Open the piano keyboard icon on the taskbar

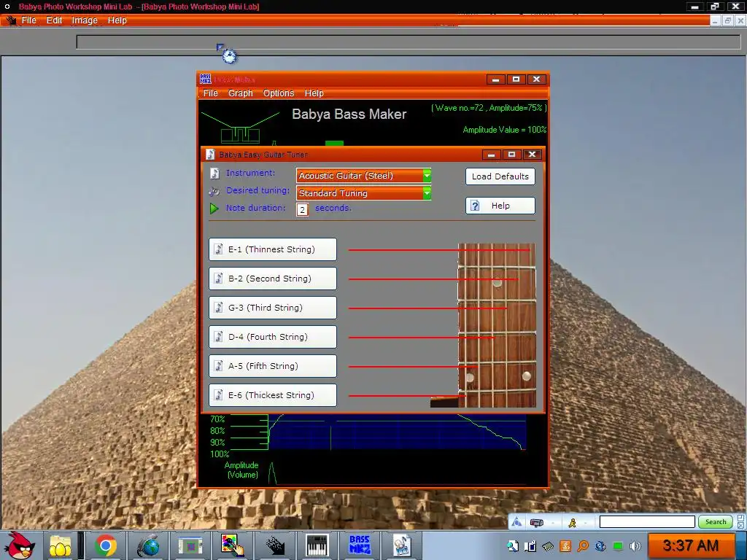pyautogui.click(x=317, y=545)
